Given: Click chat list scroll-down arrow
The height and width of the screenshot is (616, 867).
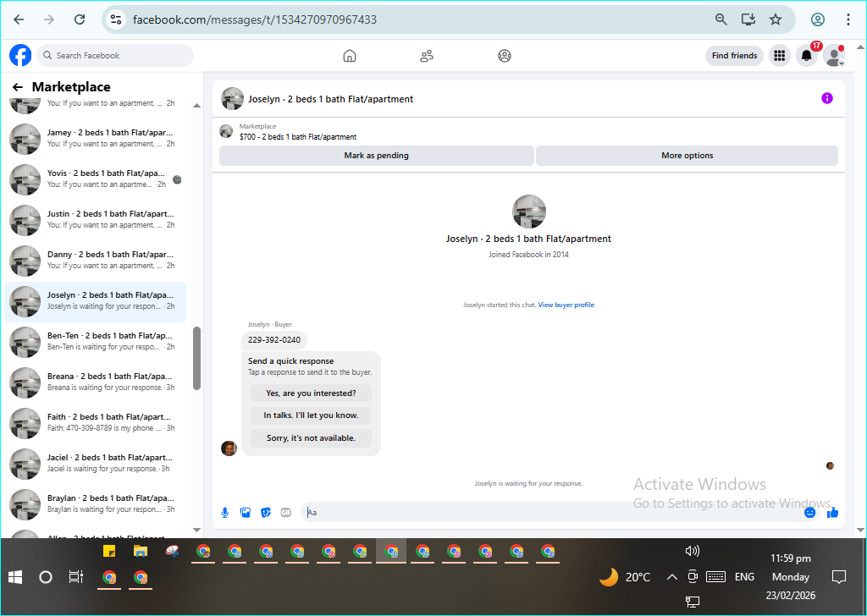Looking at the screenshot, I should pos(196,530).
